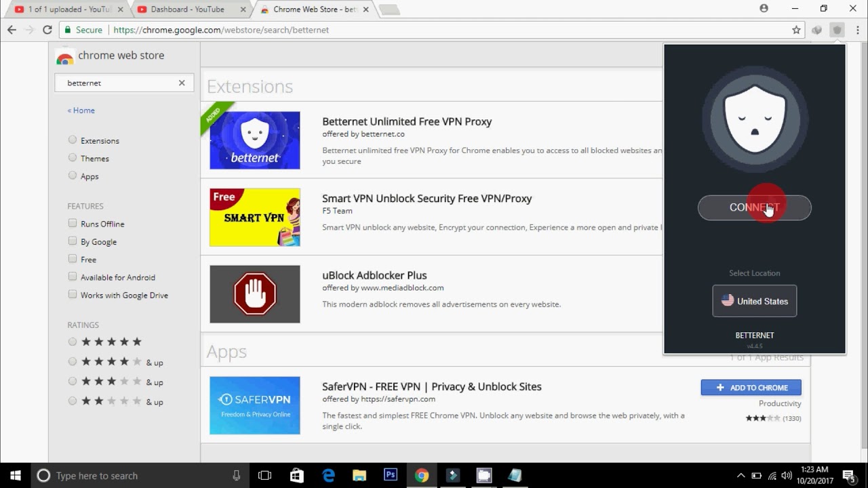Show hidden system tray icons
This screenshot has height=488, width=868.
coord(741,476)
